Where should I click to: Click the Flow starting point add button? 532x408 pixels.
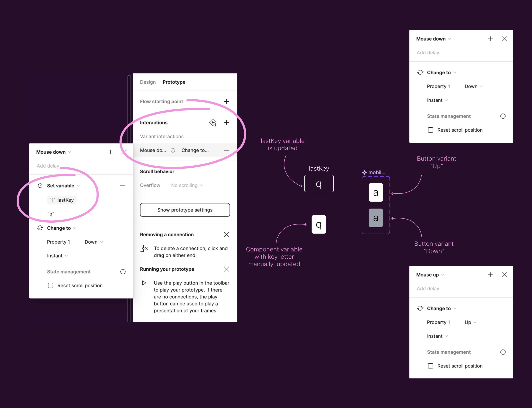click(x=226, y=101)
